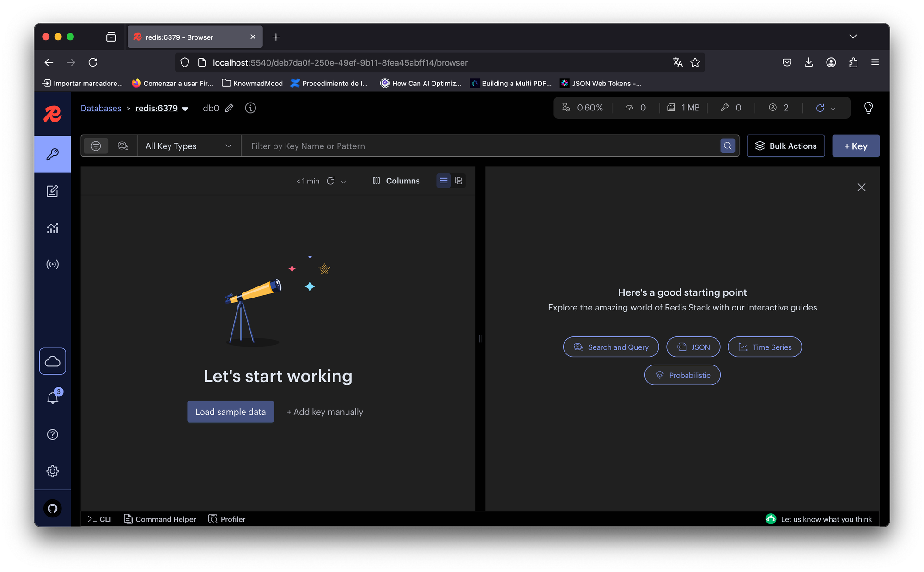Switch to list view of keys
Screen dimensions: 924x572
tap(443, 181)
